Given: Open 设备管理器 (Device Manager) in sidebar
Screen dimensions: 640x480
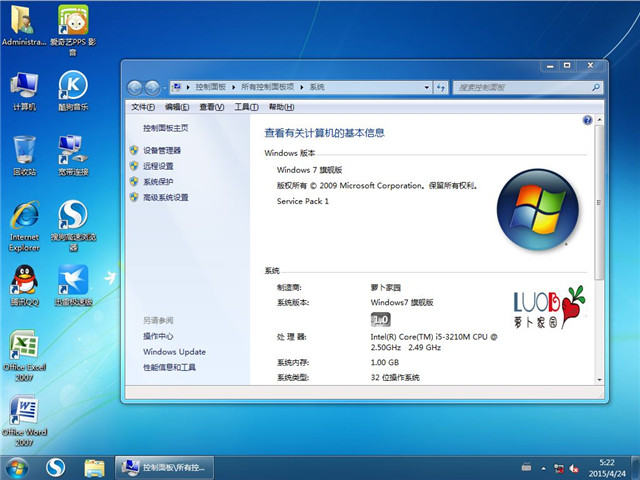Looking at the screenshot, I should 162,150.
